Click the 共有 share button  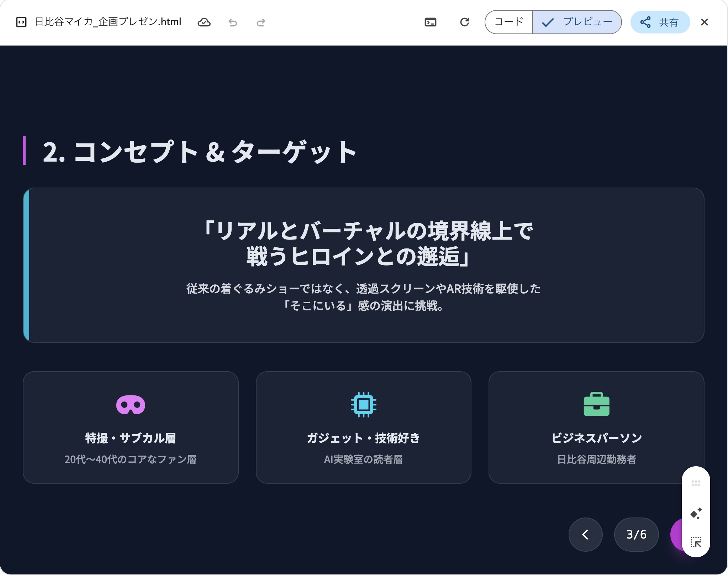point(660,22)
